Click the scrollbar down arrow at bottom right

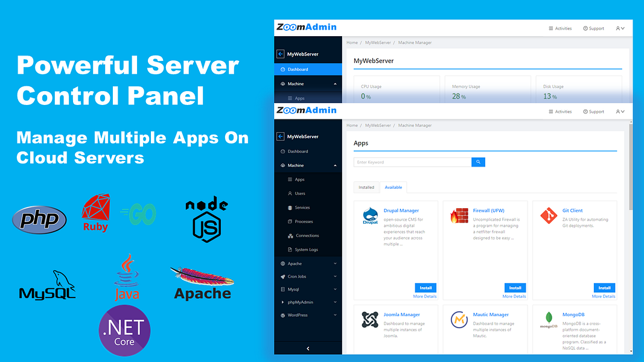point(631,351)
